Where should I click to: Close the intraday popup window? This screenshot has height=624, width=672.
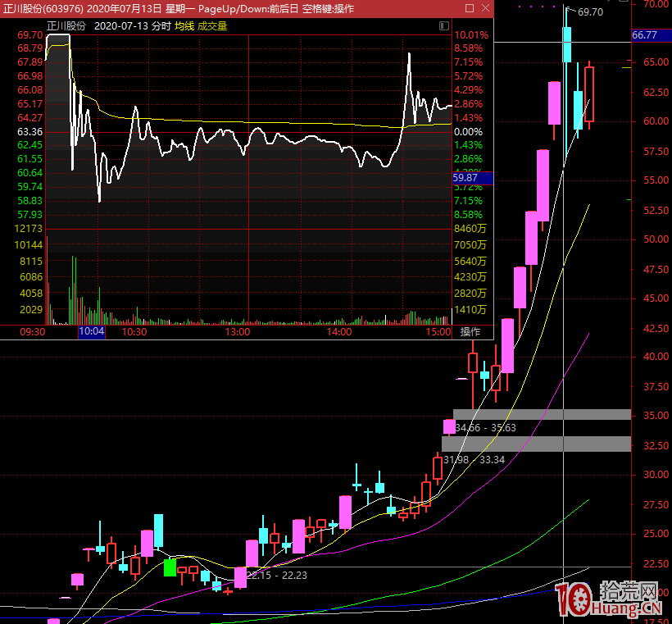coord(485,8)
